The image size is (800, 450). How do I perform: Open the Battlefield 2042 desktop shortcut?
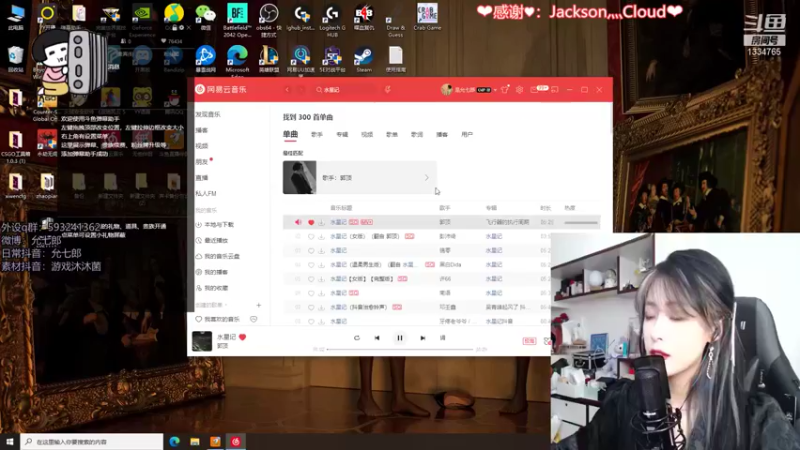pyautogui.click(x=237, y=20)
